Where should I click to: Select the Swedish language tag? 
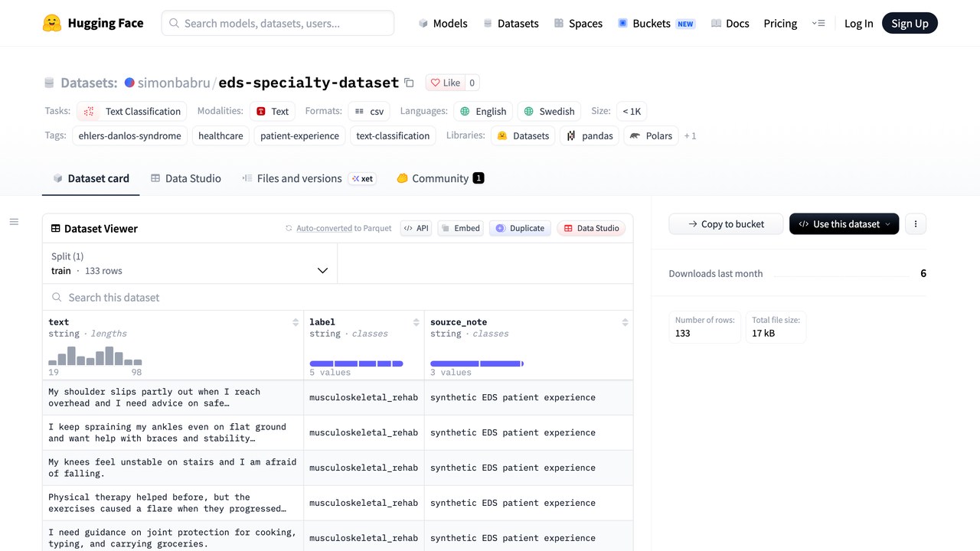[549, 111]
